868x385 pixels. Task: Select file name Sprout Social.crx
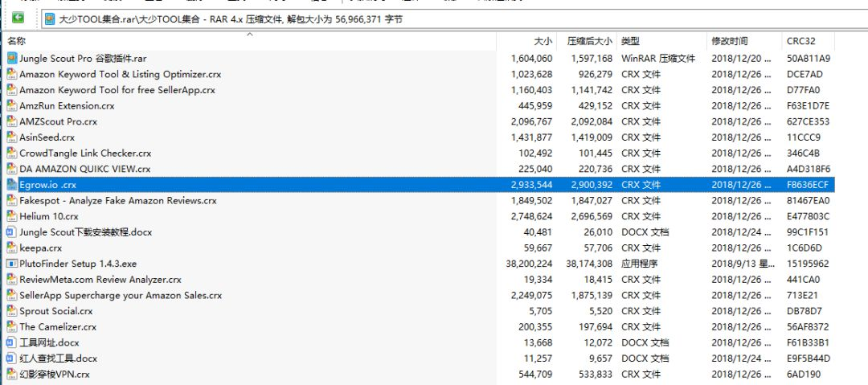click(56, 311)
